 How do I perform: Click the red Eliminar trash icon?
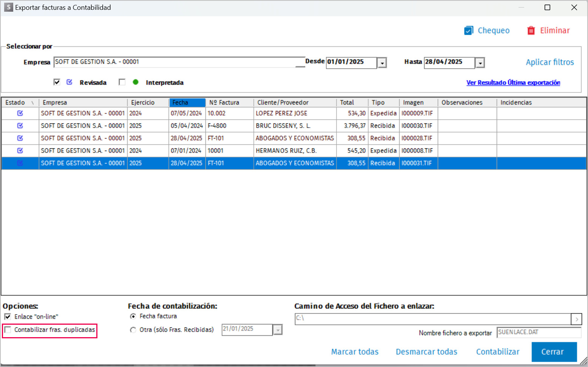[531, 31]
